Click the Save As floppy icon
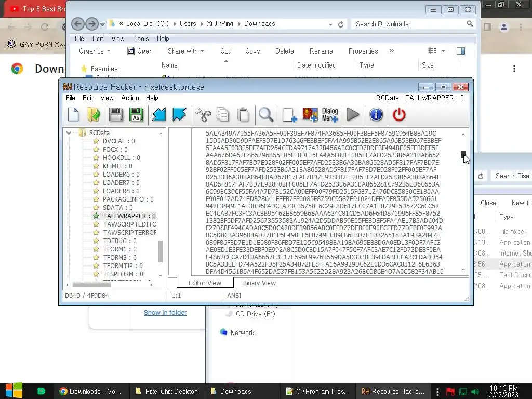This screenshot has width=532, height=399. click(x=136, y=115)
